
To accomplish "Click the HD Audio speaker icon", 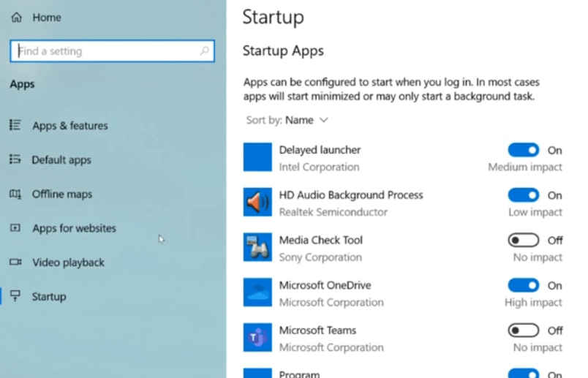I will click(257, 202).
